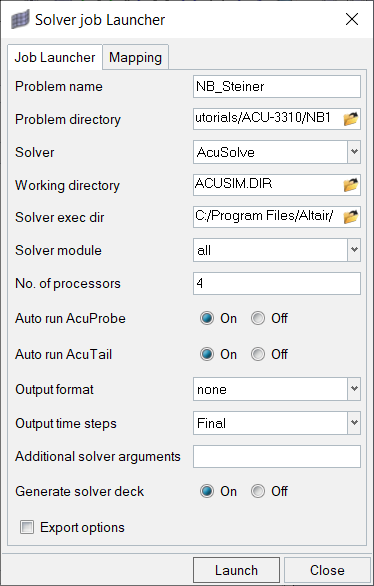Turn Generate solver deck Off
Viewport: 374px width, 586px height.
[258, 491]
